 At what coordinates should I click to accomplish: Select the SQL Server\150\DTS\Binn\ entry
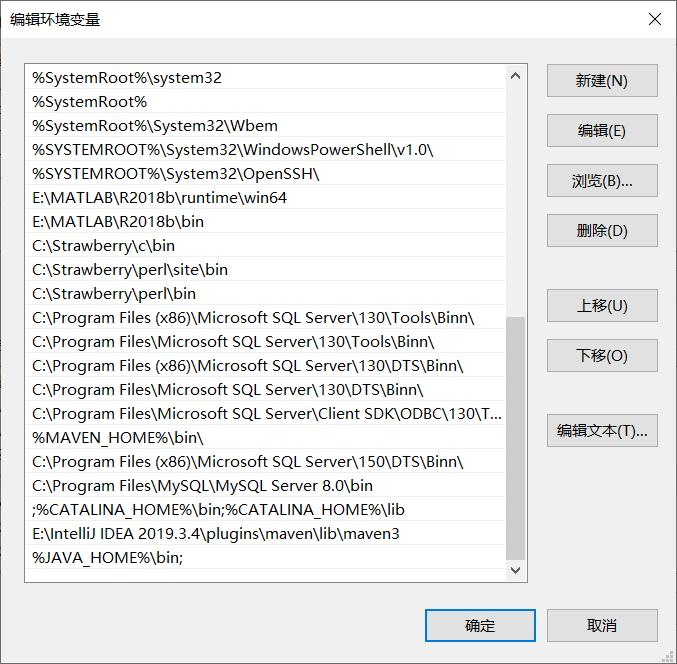[265, 462]
